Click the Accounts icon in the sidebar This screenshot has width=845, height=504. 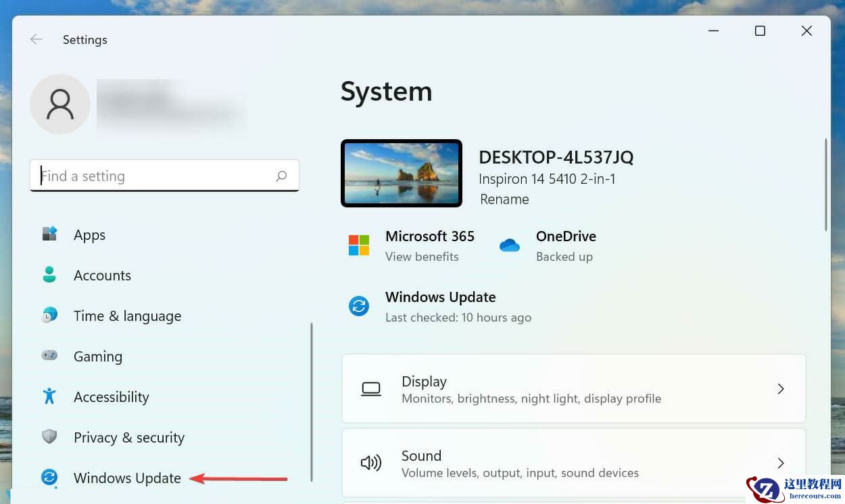(x=49, y=275)
